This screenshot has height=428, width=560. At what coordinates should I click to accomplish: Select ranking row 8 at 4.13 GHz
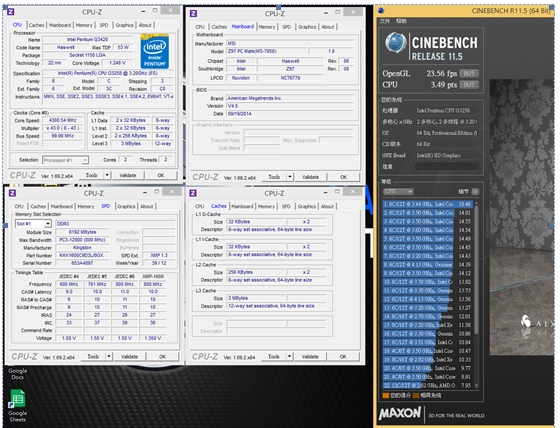coord(428,265)
